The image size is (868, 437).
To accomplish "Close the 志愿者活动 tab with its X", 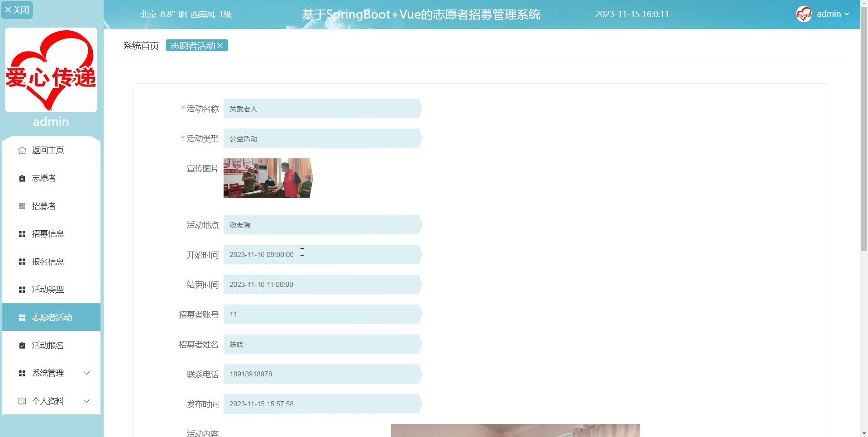I will tap(220, 46).
